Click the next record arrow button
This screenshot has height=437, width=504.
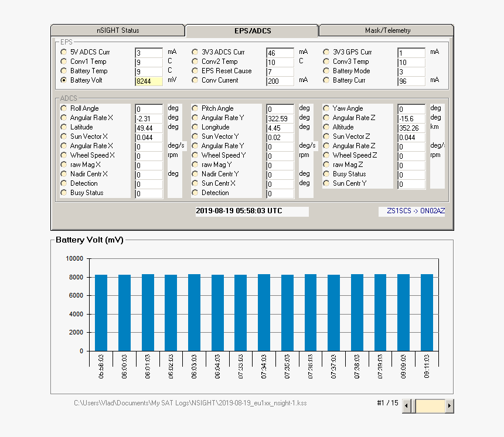(x=449, y=405)
